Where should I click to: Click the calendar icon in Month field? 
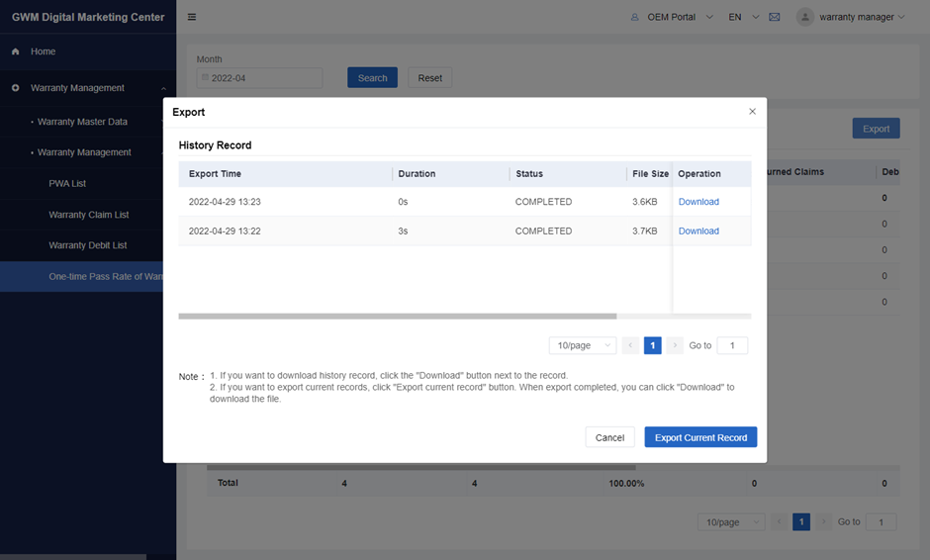(205, 78)
